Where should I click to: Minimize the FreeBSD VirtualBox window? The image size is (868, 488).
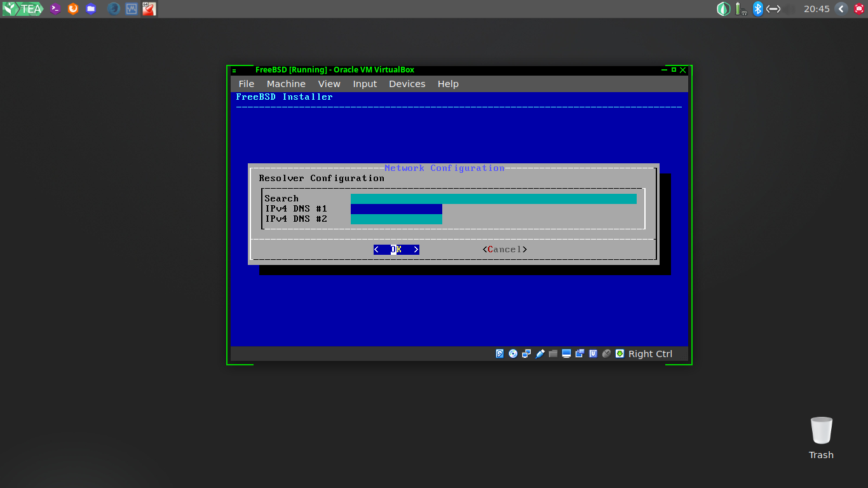point(665,70)
